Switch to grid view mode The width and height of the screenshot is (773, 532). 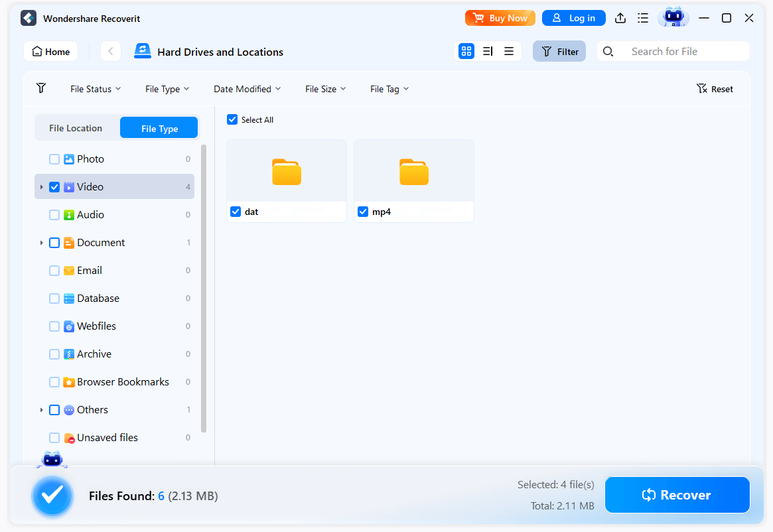466,50
